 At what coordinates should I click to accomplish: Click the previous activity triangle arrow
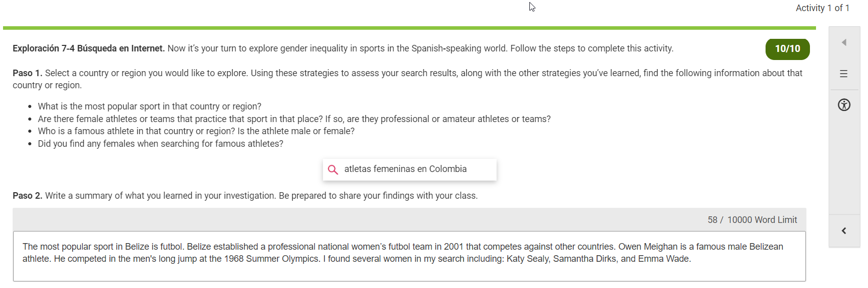(x=844, y=42)
